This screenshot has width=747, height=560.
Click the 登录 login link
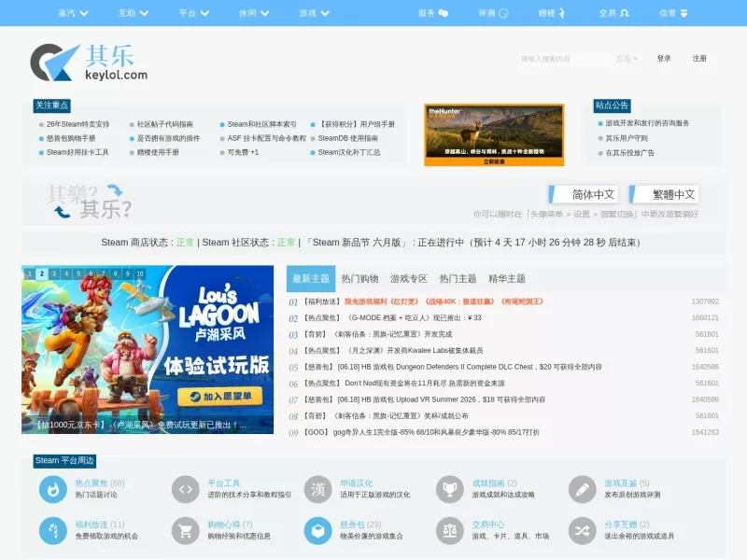coord(664,58)
